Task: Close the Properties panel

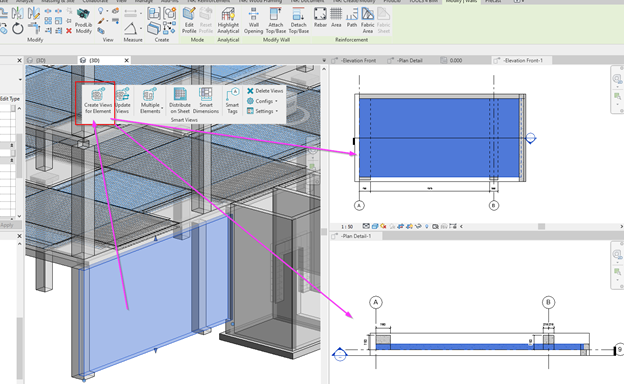Action: coord(19,60)
